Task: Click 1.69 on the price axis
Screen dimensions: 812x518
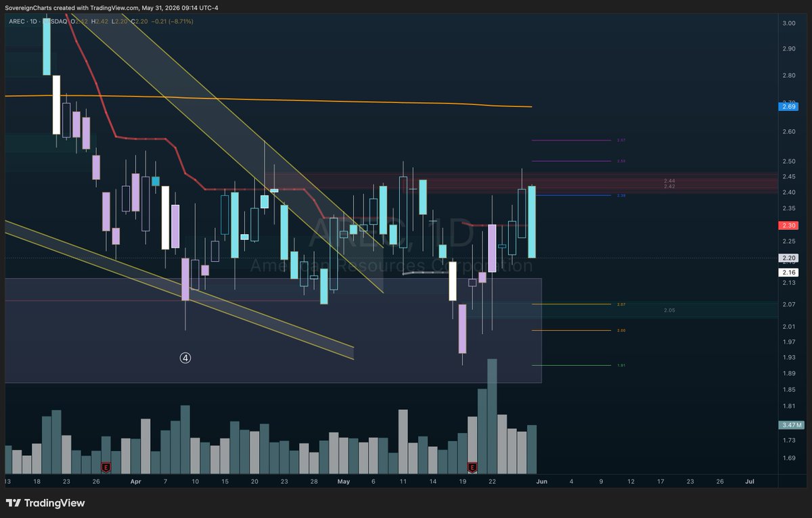Action: [x=789, y=458]
